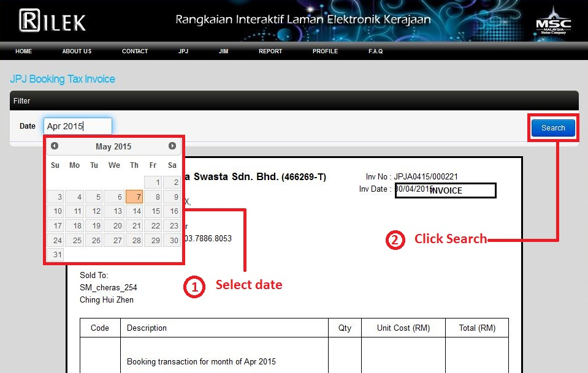588x373 pixels.
Task: Click the 'Sold To:' label
Action: point(94,275)
